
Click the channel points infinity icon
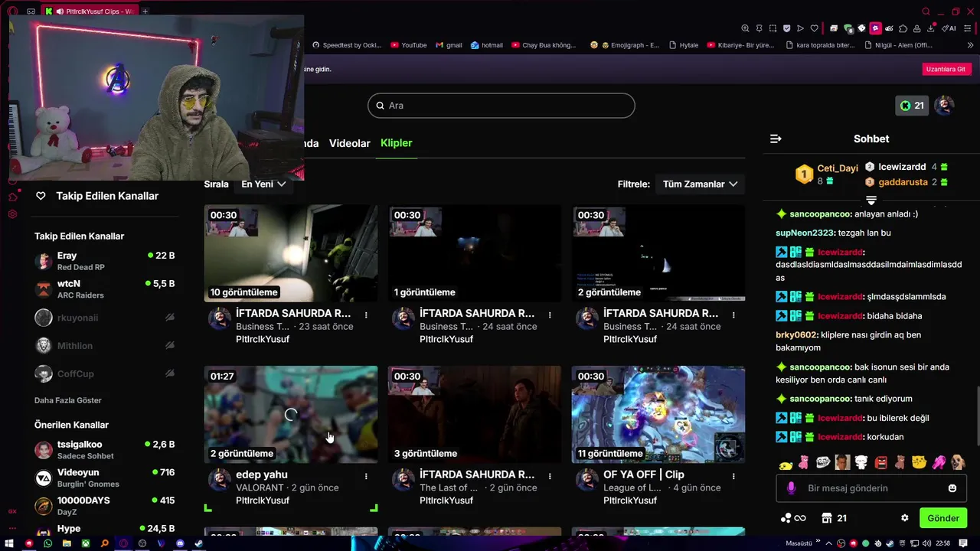(793, 518)
